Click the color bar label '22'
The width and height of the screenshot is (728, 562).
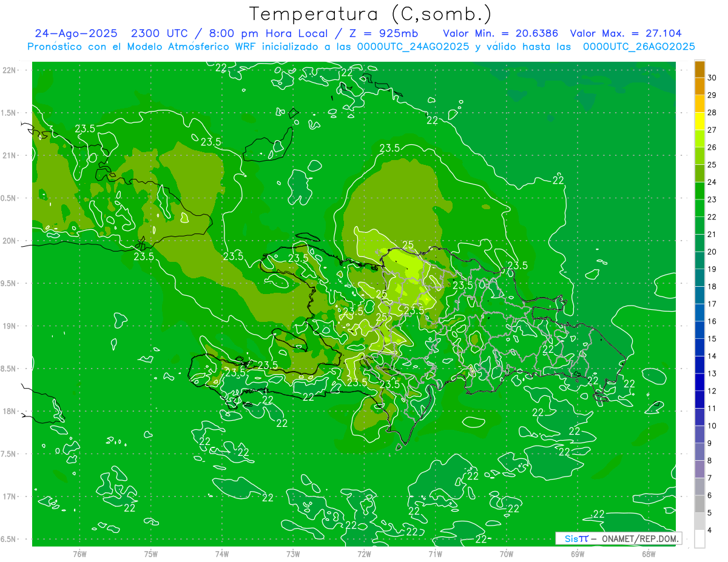click(712, 217)
